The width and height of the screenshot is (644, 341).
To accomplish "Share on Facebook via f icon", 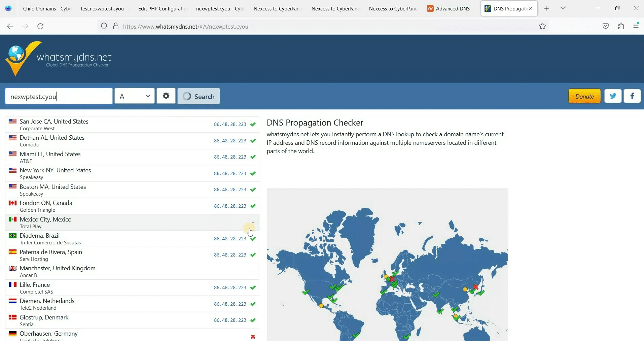I will pos(632,96).
